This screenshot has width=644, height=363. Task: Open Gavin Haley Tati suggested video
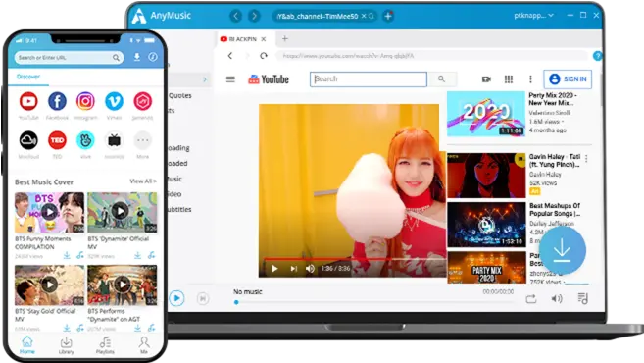tap(486, 176)
